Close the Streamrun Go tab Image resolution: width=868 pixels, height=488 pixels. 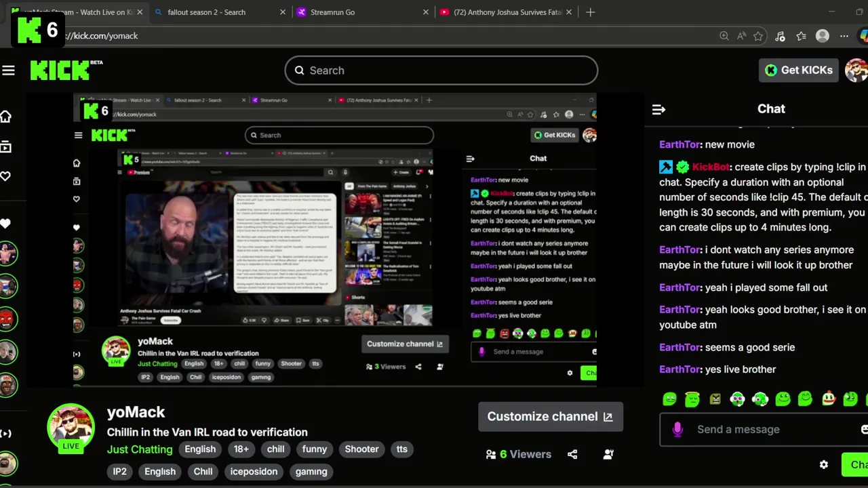426,12
